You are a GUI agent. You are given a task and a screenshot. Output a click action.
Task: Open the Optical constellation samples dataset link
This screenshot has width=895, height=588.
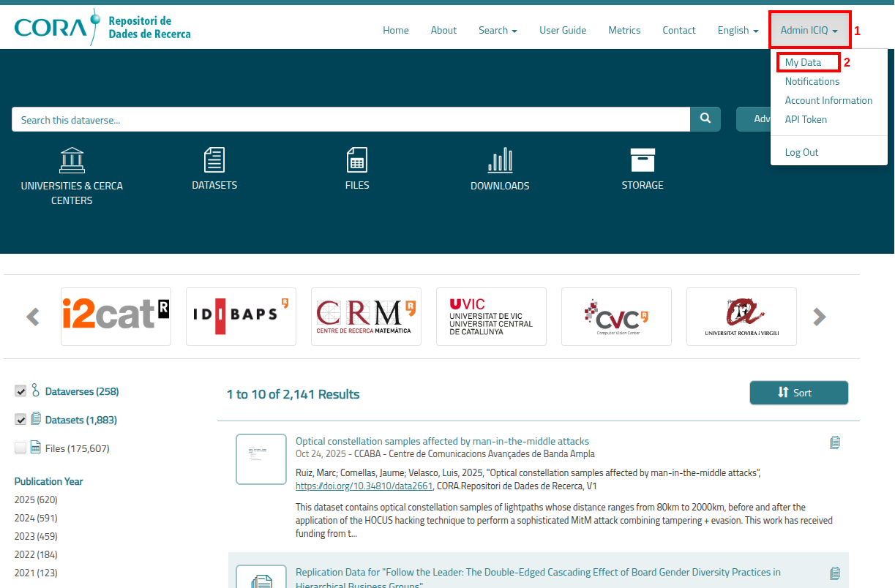tap(442, 441)
